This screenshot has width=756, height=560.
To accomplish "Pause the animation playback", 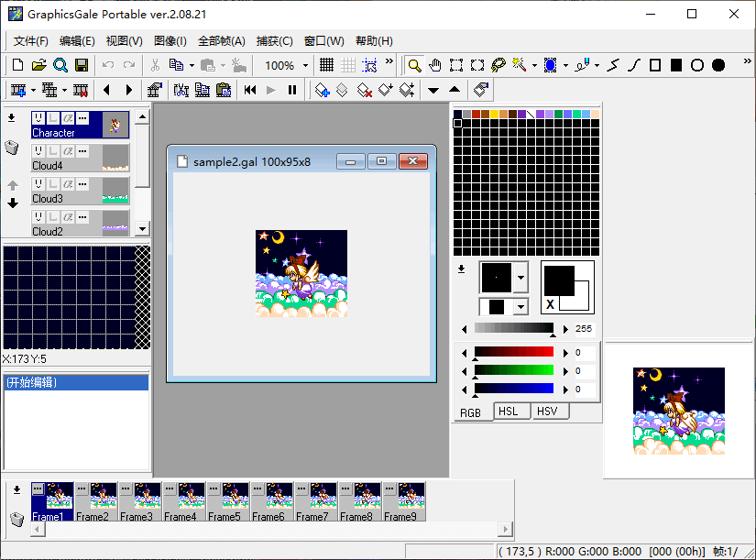I will (x=292, y=90).
